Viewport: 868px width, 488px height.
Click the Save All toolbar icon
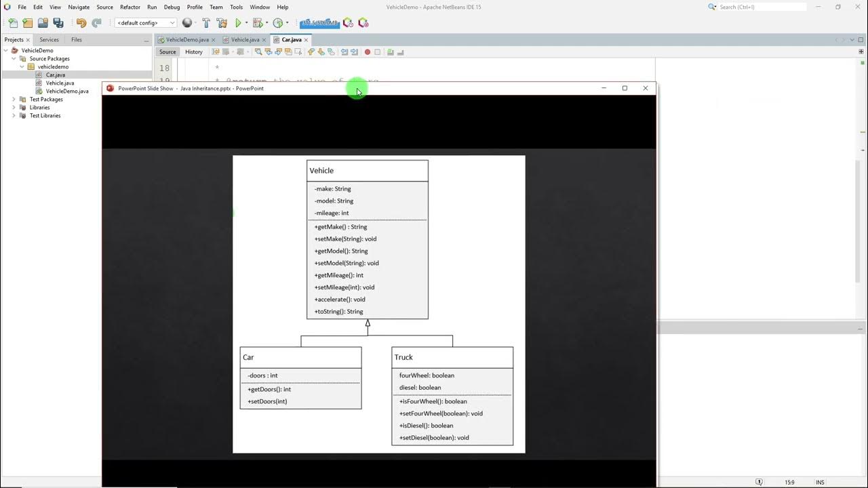click(58, 22)
